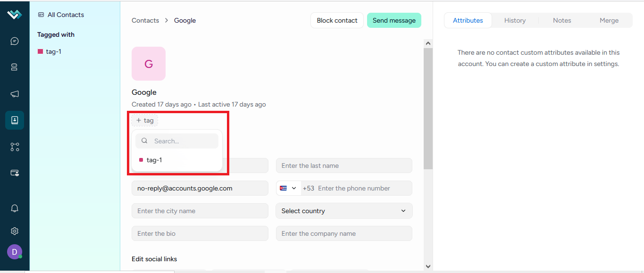The width and height of the screenshot is (644, 273).
Task: Open Campaigns megaphone icon in sidebar
Action: point(15,94)
